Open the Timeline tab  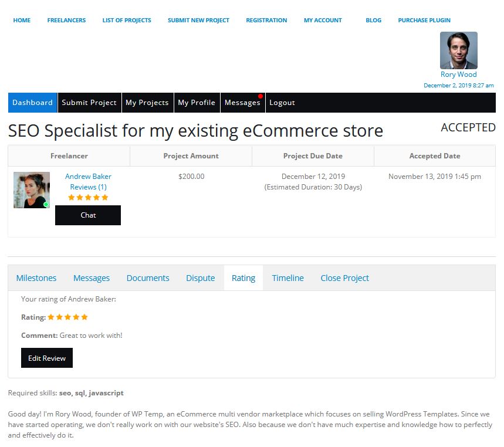[x=287, y=278]
